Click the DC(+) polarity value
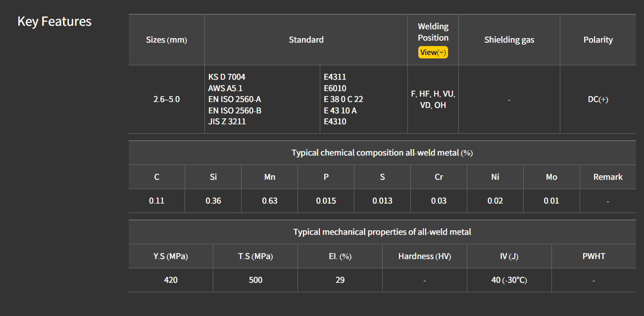Screen dimensions: 644x316 [x=597, y=100]
